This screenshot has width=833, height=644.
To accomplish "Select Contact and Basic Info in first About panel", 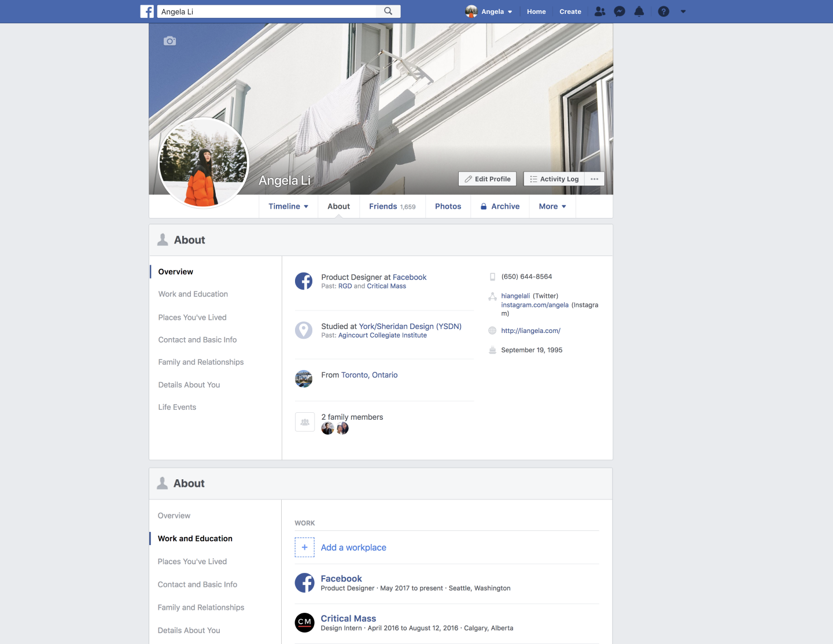I will point(198,340).
